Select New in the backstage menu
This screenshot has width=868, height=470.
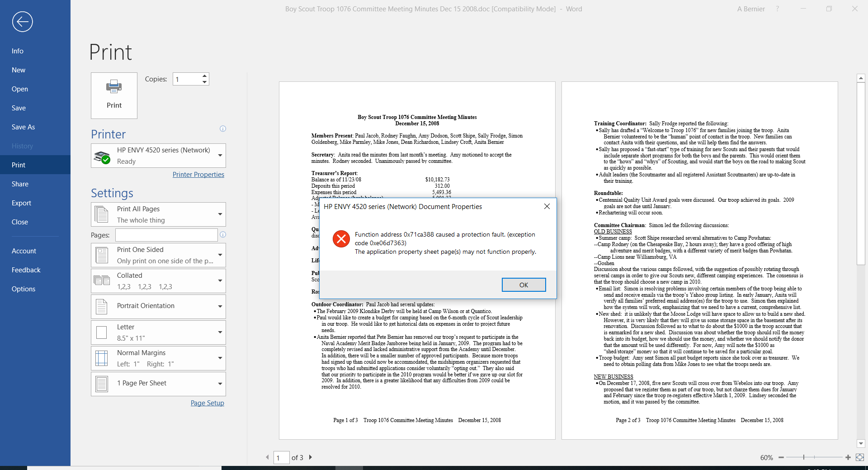point(35,70)
